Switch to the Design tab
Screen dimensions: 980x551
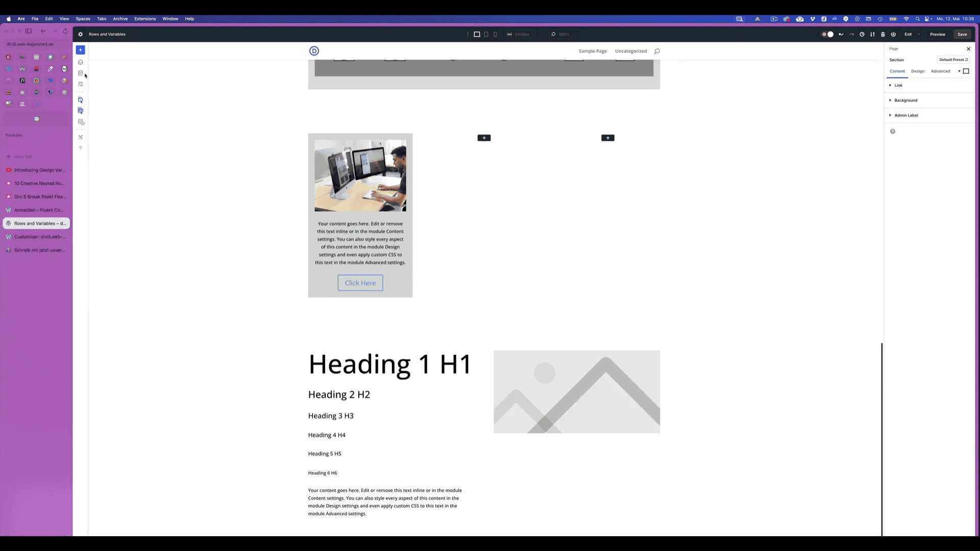918,71
